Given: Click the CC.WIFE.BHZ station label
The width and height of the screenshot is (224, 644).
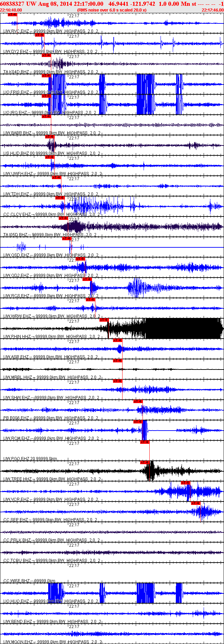Looking at the screenshot, I should (x=17, y=581).
